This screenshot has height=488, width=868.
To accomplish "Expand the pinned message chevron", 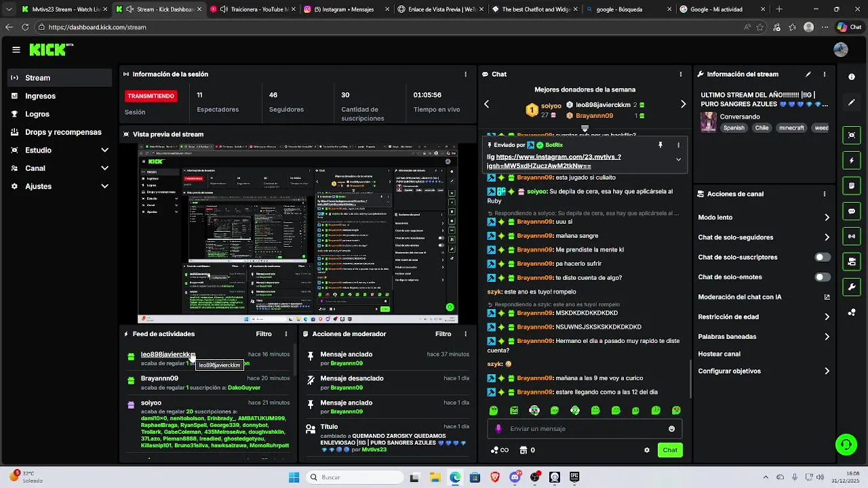I will coord(678,160).
